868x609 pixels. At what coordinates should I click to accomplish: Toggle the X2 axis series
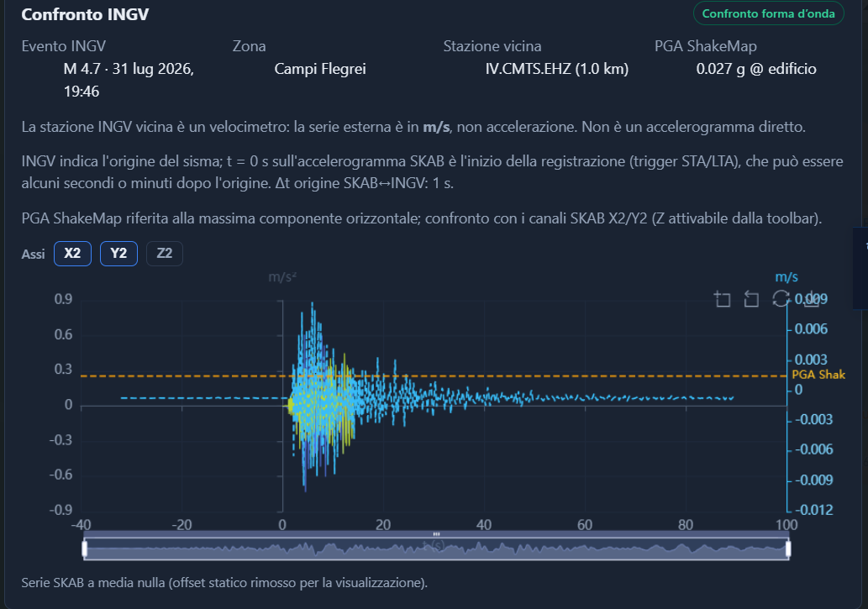[72, 254]
